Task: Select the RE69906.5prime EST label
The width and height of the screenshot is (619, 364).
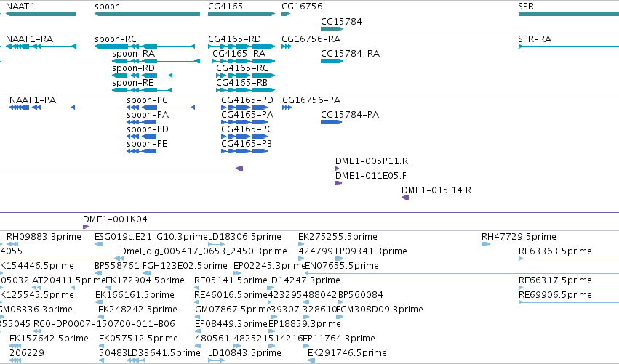Action: tap(555, 296)
